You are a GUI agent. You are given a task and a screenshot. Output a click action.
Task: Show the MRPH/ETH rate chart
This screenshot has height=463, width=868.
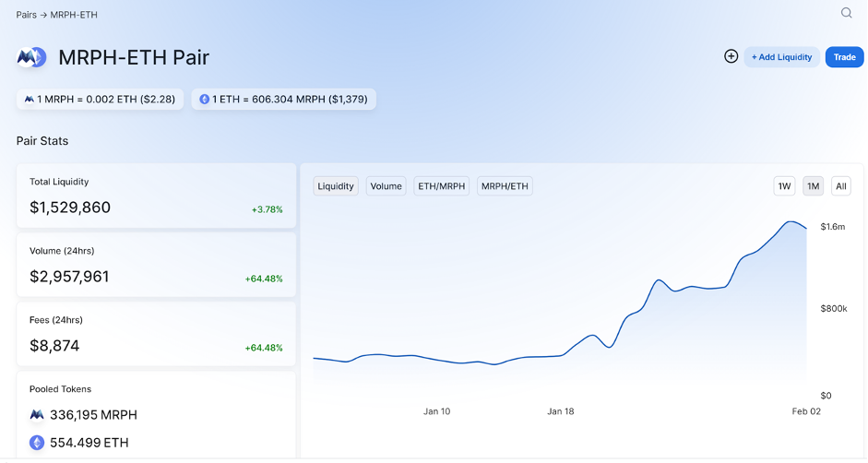505,186
